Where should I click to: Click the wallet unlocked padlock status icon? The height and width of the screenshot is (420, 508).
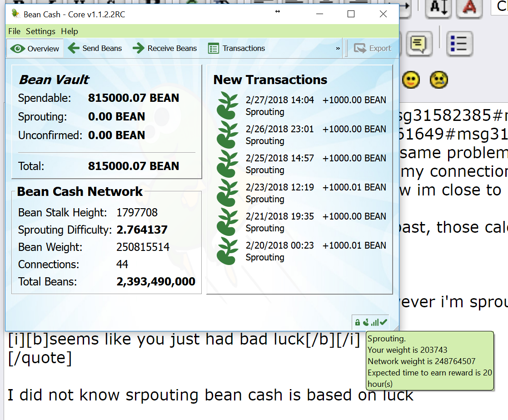click(x=357, y=322)
